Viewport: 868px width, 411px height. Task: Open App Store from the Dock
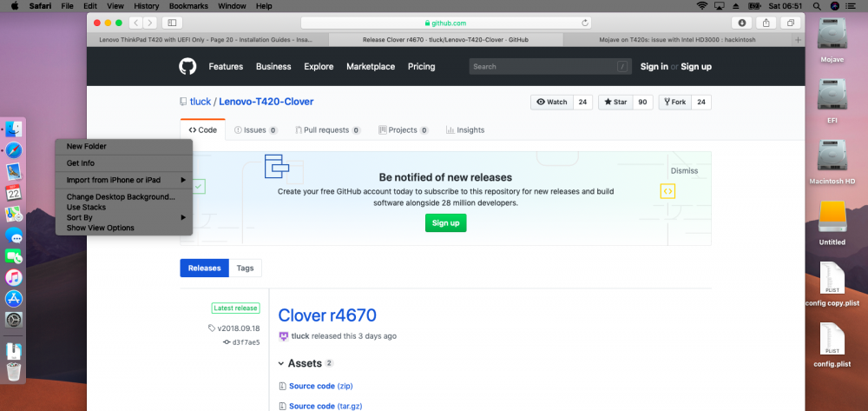click(x=14, y=299)
